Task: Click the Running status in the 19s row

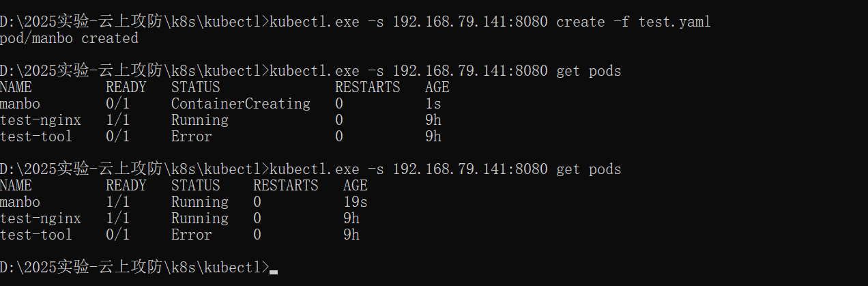Action: click(199, 202)
